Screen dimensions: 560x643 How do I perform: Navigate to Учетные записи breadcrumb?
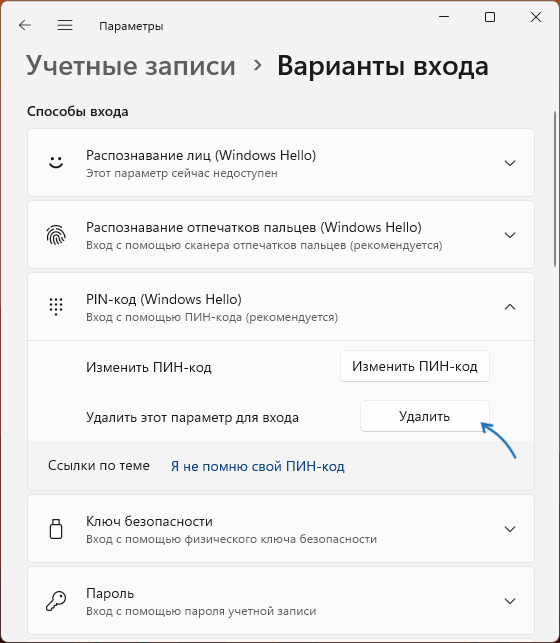[131, 66]
